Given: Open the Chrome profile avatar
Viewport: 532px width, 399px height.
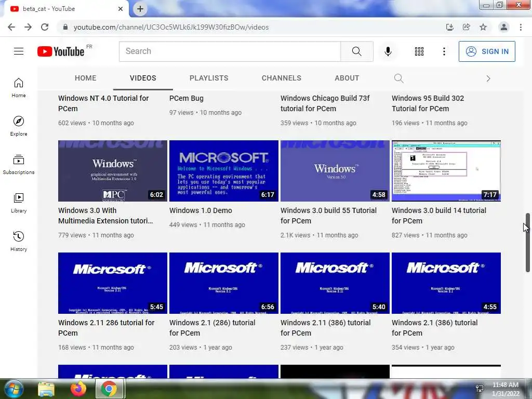Looking at the screenshot, I should [504, 27].
